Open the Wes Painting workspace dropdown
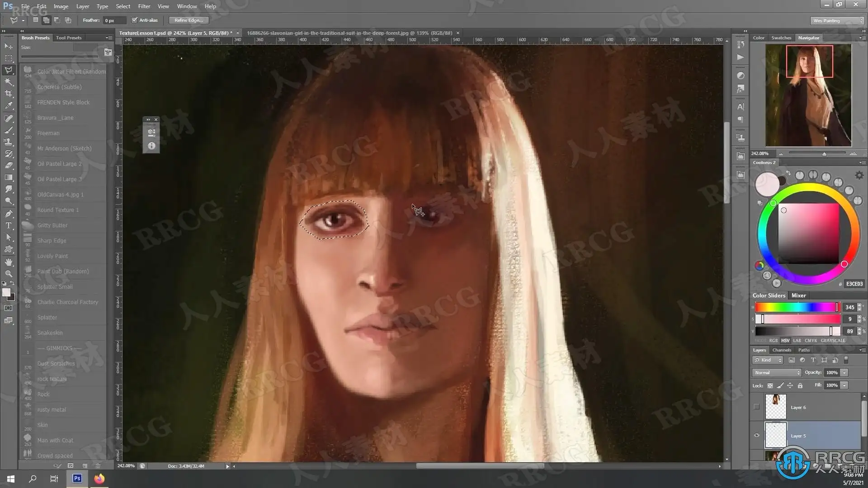 837,20
